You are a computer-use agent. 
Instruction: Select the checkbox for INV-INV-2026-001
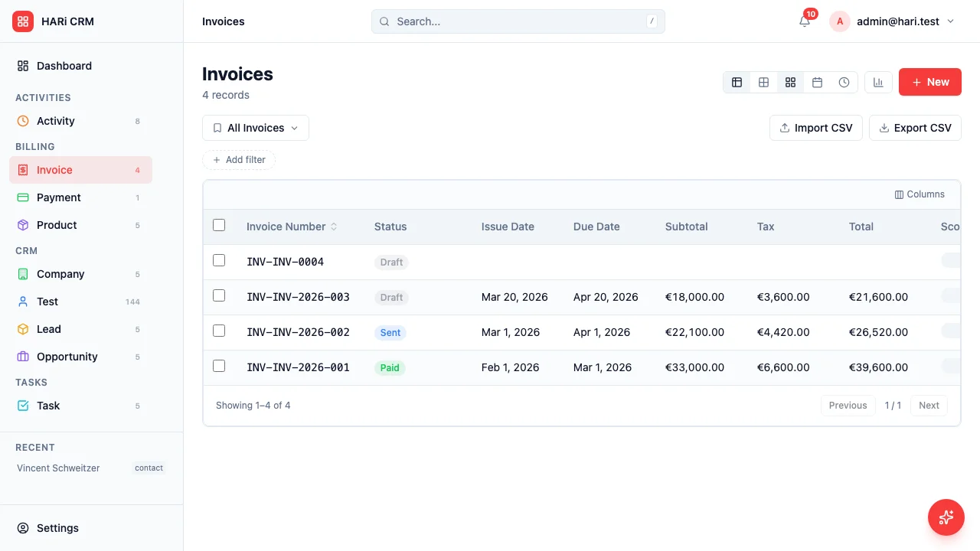219,367
